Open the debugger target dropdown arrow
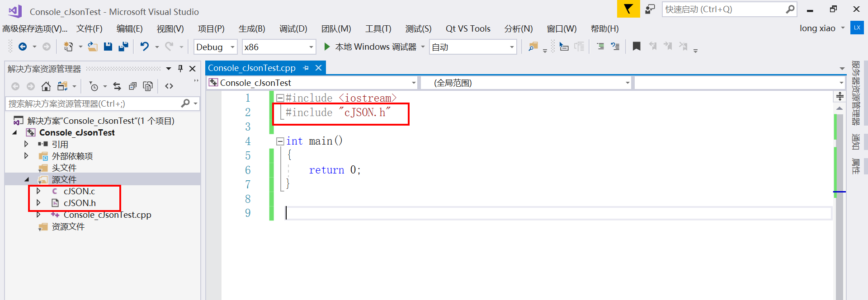Viewport: 868px width, 300px height. coord(423,47)
